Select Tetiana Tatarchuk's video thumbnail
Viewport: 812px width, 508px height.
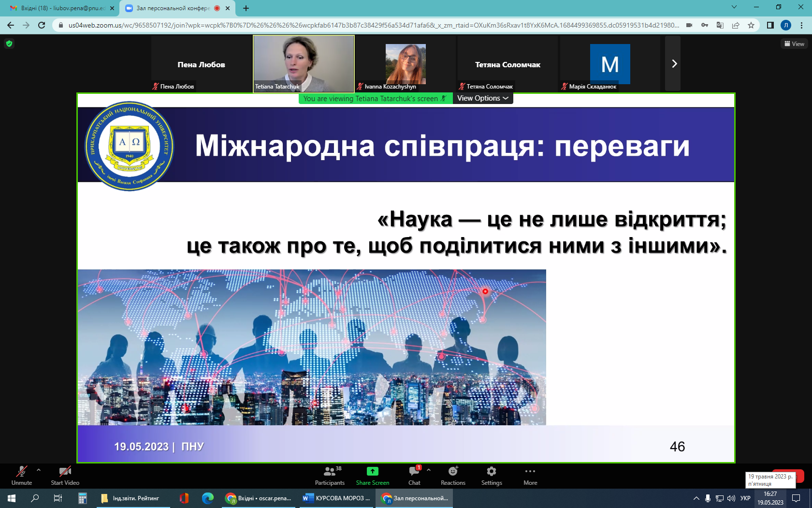coord(304,63)
